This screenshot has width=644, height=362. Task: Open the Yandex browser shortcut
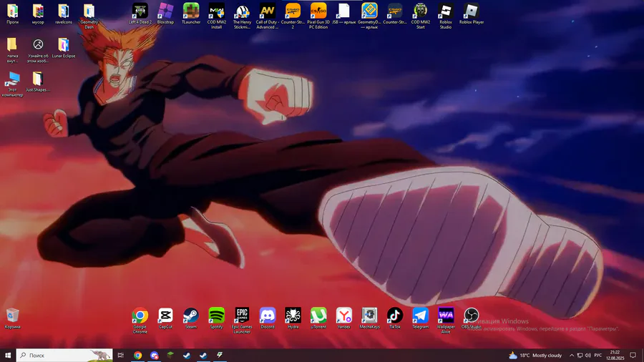(343, 318)
